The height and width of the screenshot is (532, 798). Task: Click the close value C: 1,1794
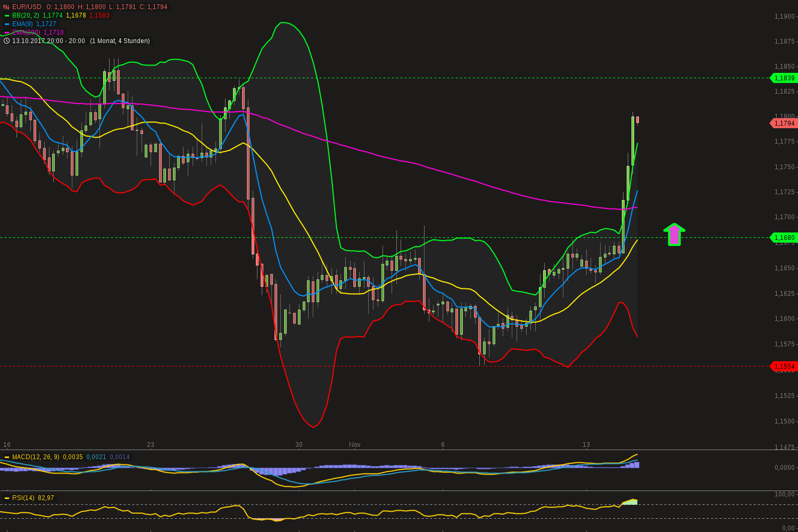click(x=153, y=7)
